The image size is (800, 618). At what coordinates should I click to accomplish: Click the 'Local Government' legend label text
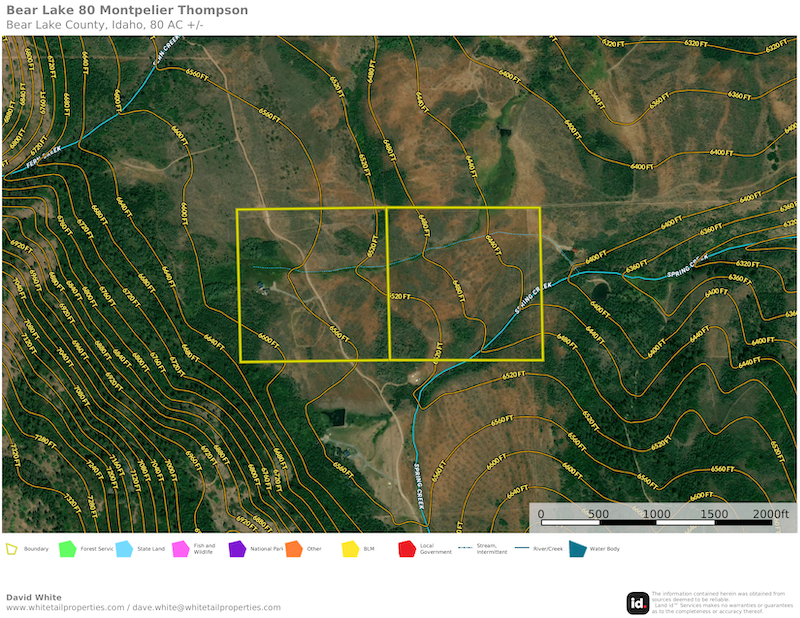tap(436, 549)
